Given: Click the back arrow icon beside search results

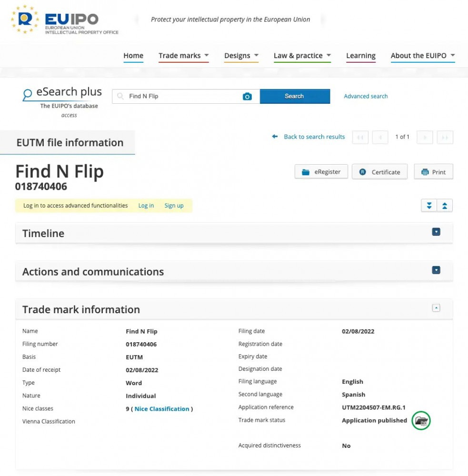Looking at the screenshot, I should click(275, 137).
